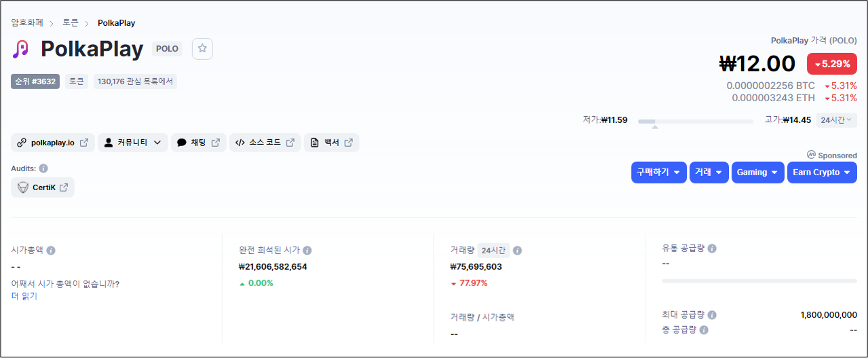Open the CertiK audit link
868x358 pixels.
43,187
